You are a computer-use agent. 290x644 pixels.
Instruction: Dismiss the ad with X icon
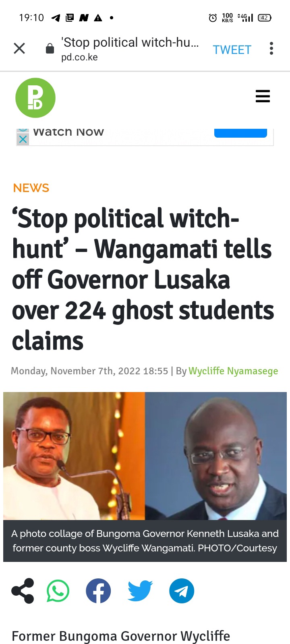[23, 140]
